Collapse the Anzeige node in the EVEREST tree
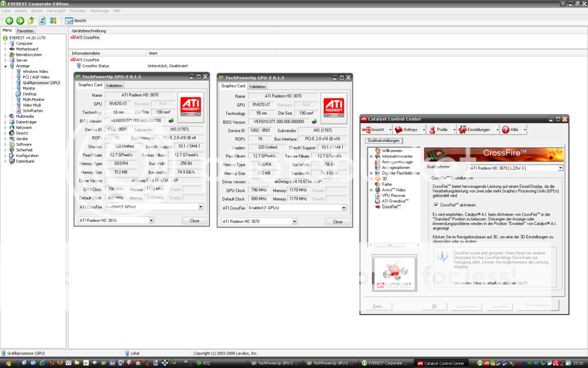 [5, 66]
